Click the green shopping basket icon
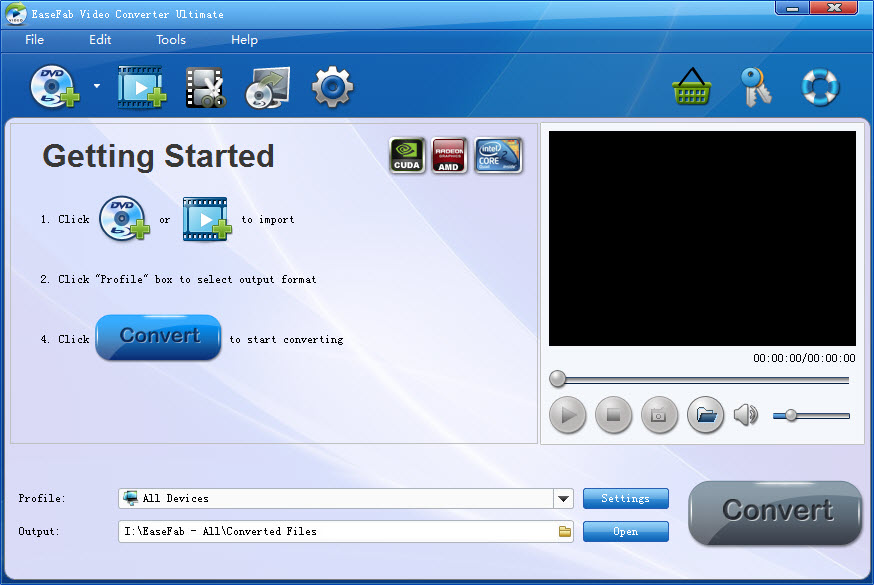874x585 pixels. click(x=691, y=86)
